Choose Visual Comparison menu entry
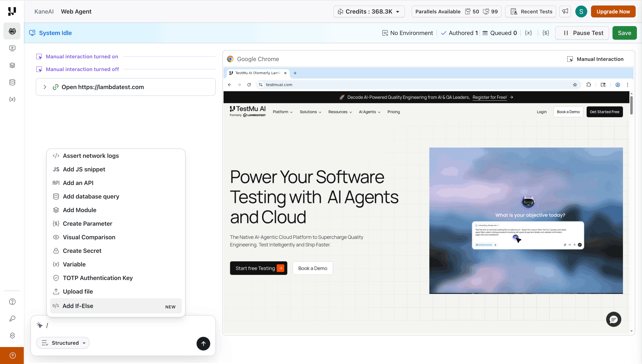 89,237
